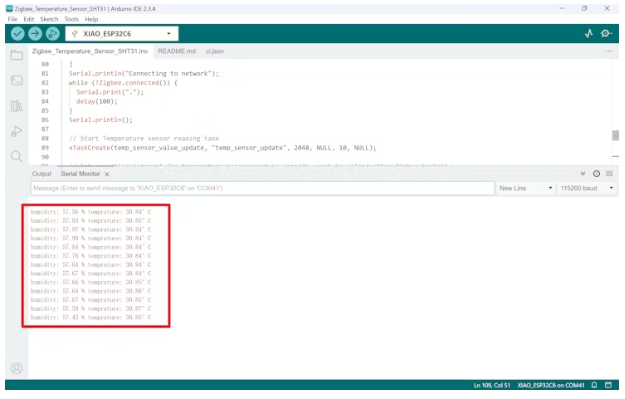Image resolution: width=625 pixels, height=399 pixels.
Task: Start debugging with the debug play icon
Action: (x=53, y=34)
